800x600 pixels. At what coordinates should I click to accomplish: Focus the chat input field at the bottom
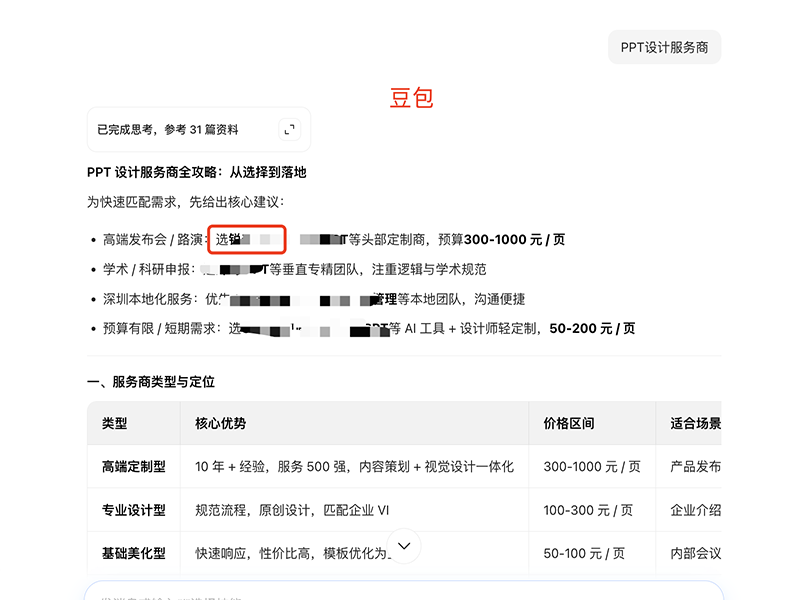(400, 591)
